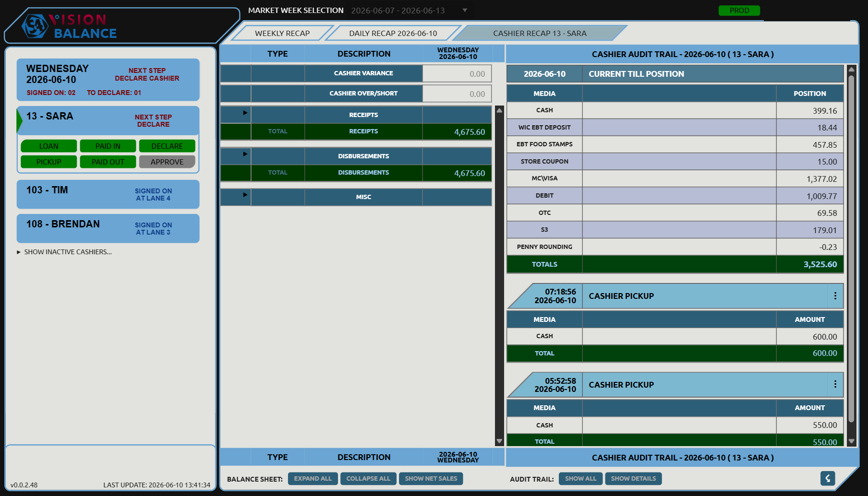Show inactive cashiers list
The image size is (868, 496).
coord(64,252)
